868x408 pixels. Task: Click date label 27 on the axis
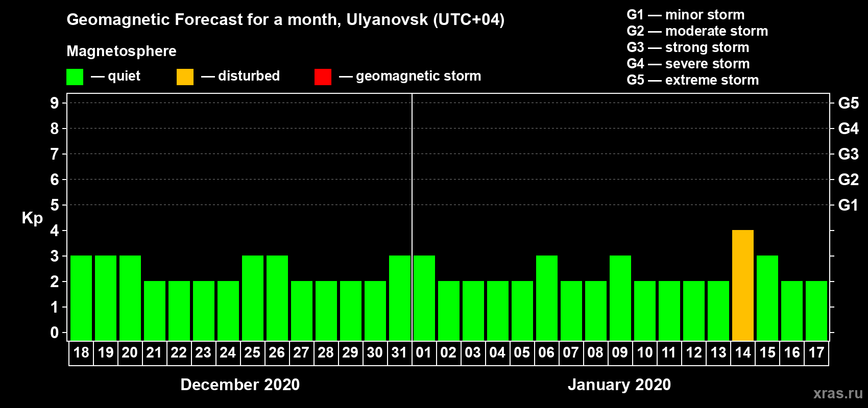click(301, 352)
